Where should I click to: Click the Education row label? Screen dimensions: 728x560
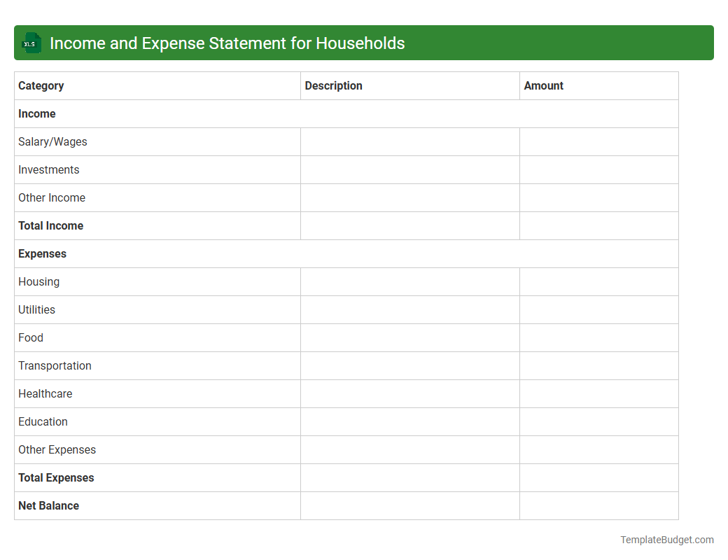click(43, 421)
